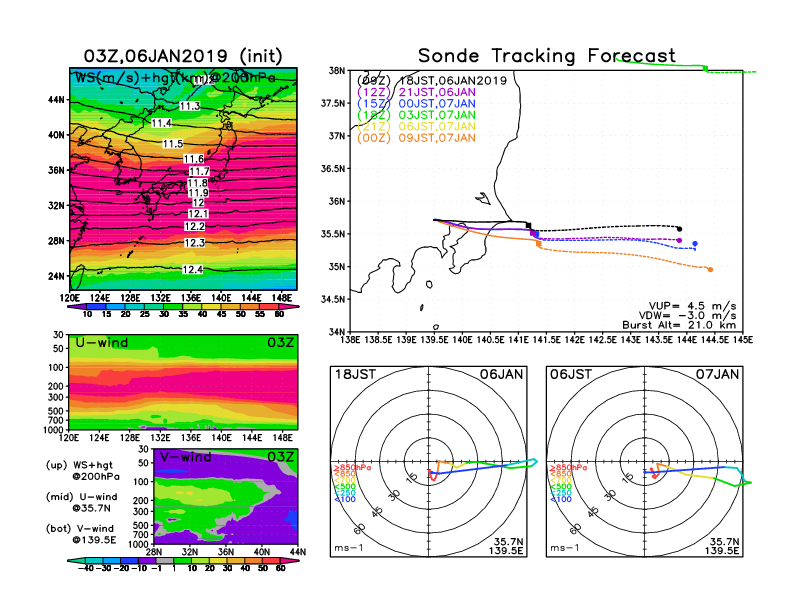The width and height of the screenshot is (792, 612).
Task: Click the "1000" pressure label on the U-wind panel
Action: [54, 430]
